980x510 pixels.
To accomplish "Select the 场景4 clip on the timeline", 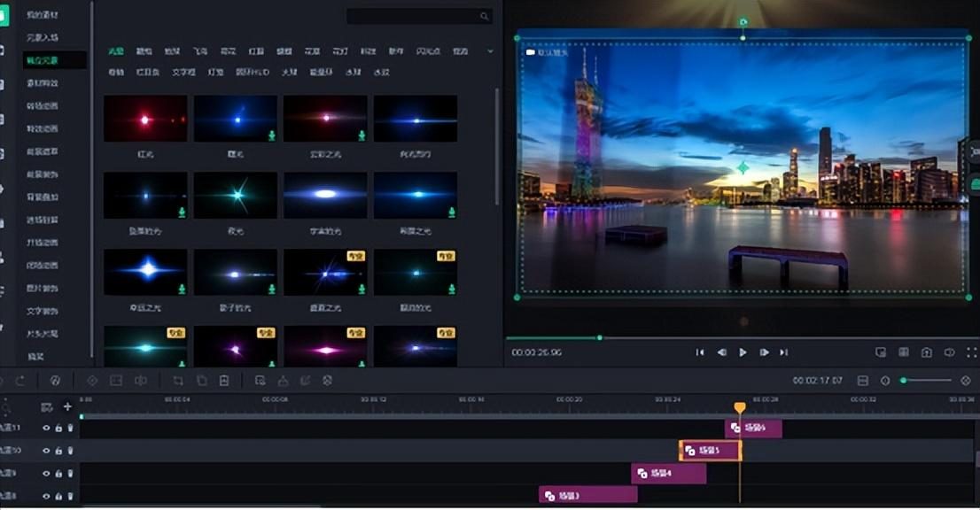I will point(669,473).
